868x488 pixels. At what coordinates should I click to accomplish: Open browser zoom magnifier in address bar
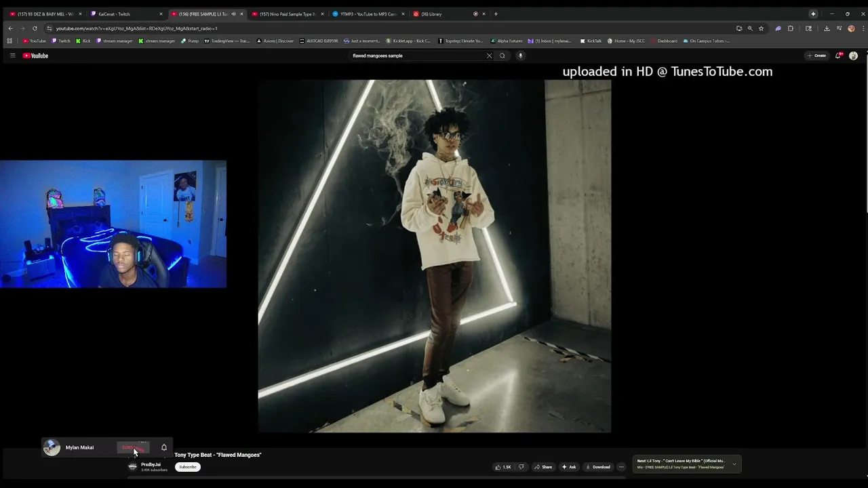click(x=750, y=28)
